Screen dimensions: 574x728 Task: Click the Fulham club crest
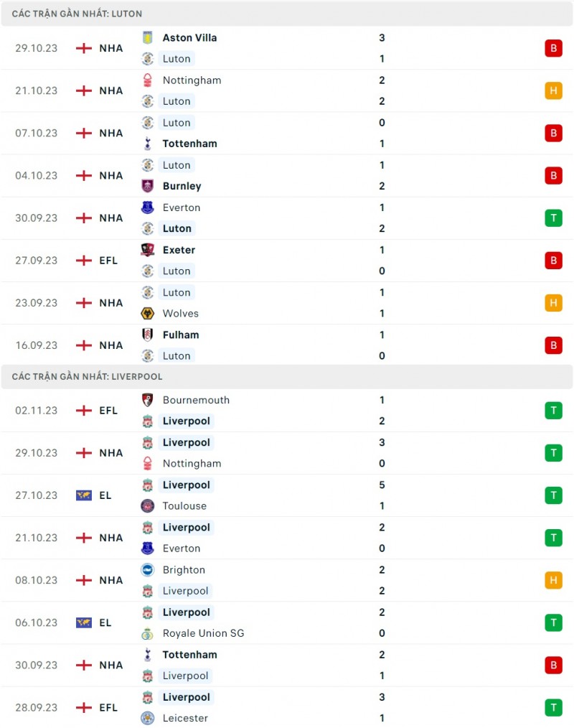click(x=148, y=335)
